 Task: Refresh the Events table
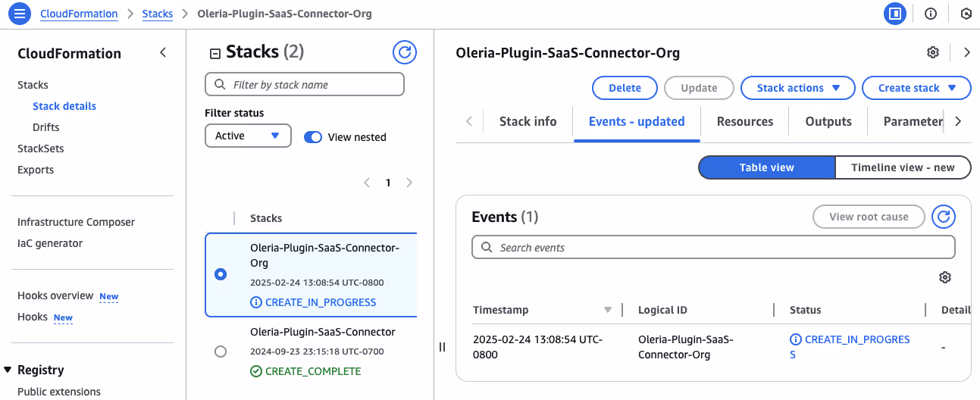click(x=944, y=217)
